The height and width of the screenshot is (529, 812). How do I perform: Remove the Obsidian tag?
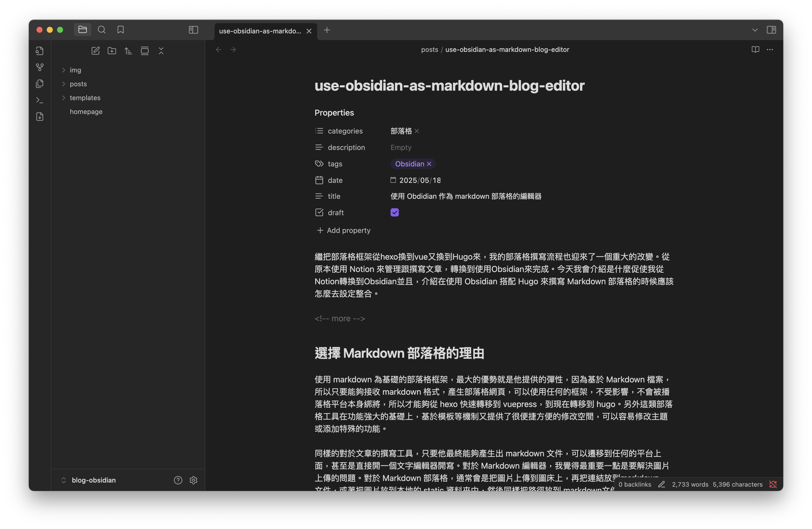coord(429,164)
